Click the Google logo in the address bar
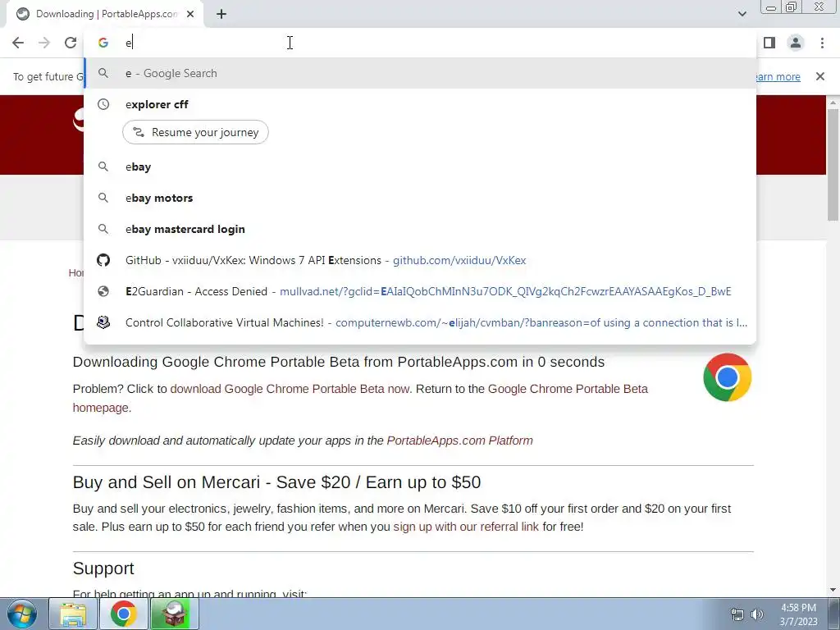 click(103, 43)
